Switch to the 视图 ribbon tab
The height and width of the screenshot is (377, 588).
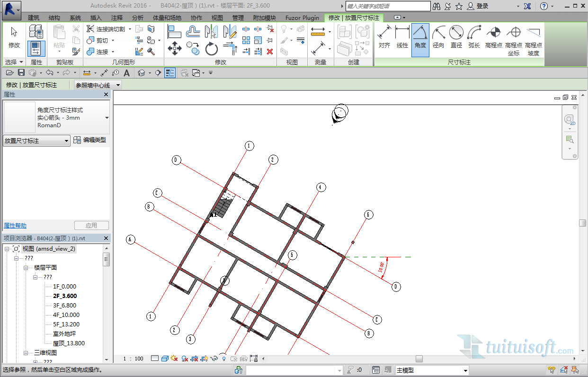click(217, 18)
